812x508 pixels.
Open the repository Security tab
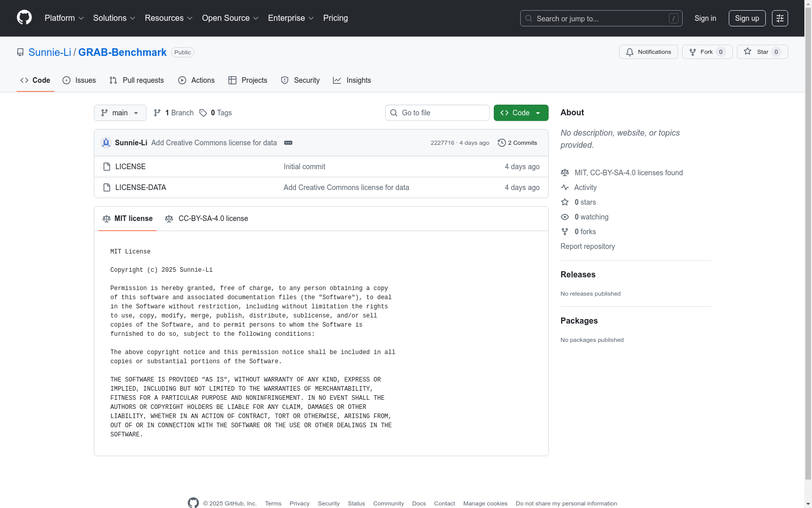300,80
